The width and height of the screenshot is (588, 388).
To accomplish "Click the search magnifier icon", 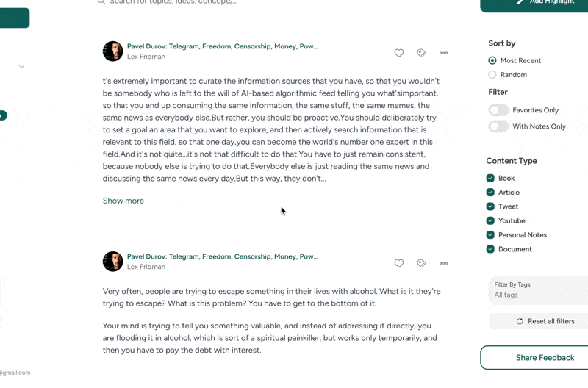I will click(x=101, y=2).
